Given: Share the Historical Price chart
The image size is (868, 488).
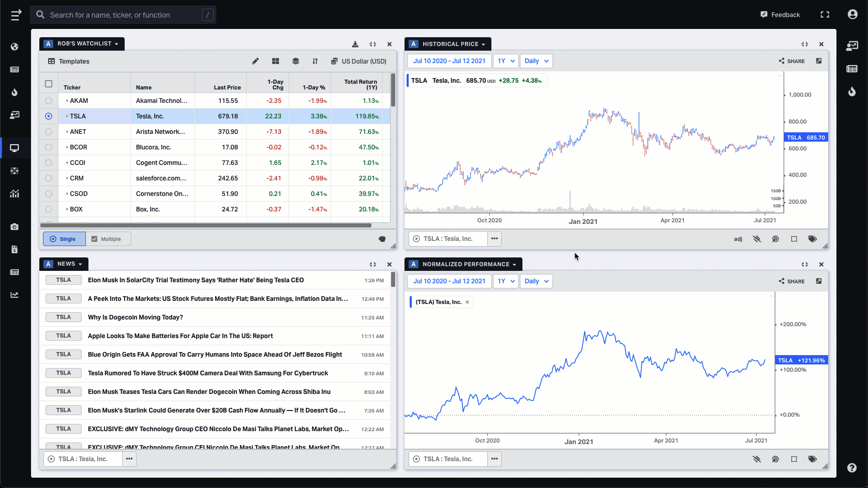Looking at the screenshot, I should coord(792,61).
